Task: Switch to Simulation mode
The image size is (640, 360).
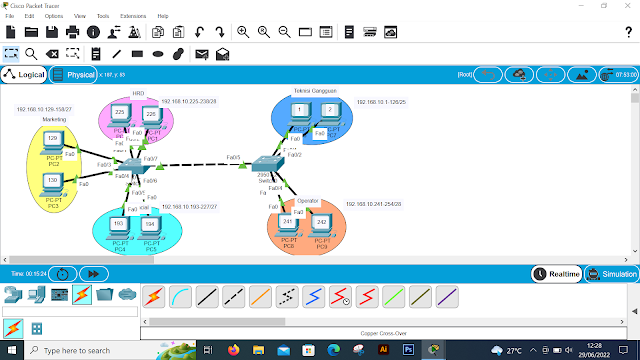Action: pos(612,274)
